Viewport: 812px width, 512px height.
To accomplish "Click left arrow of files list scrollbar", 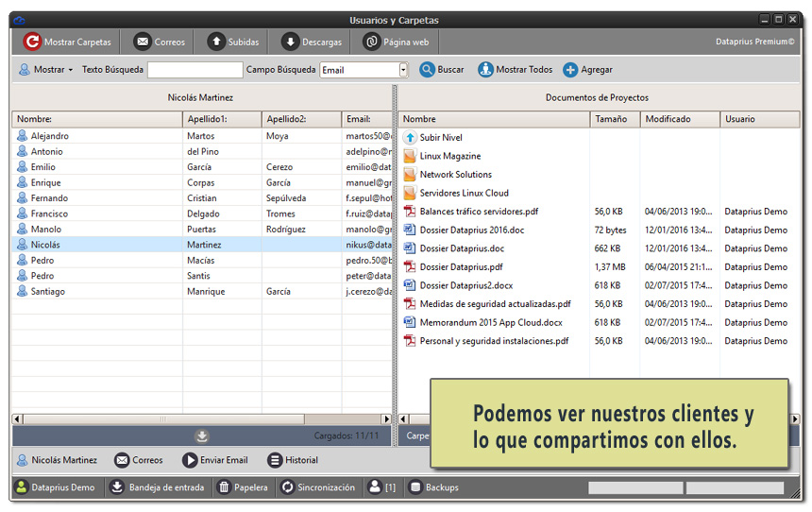I will [x=404, y=418].
